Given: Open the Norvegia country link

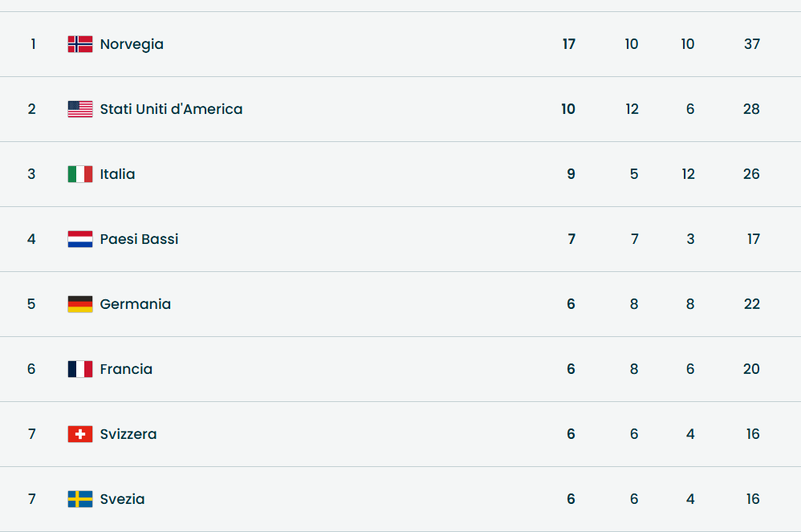Looking at the screenshot, I should 132,44.
